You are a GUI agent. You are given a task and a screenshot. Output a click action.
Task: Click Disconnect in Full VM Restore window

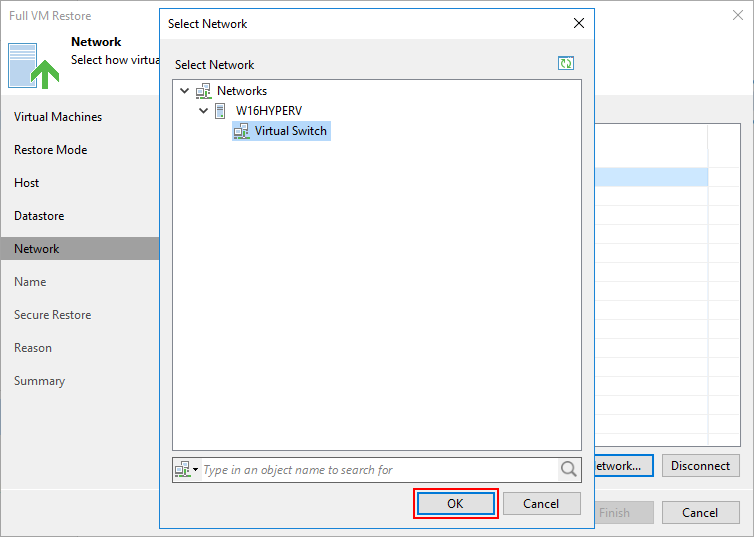tap(700, 465)
